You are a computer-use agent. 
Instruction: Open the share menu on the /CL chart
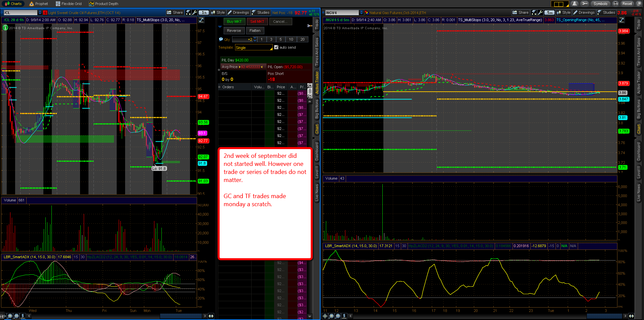click(175, 12)
